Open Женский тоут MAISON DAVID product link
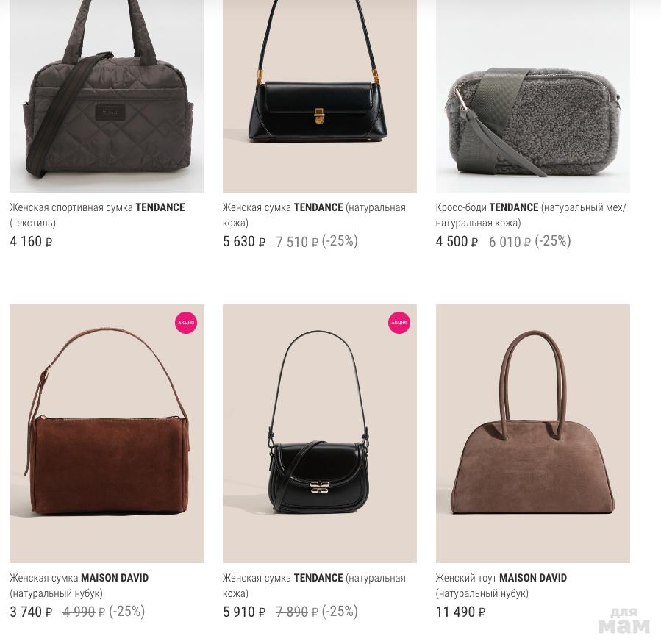Viewport: 661px width, 644px height. click(x=501, y=585)
